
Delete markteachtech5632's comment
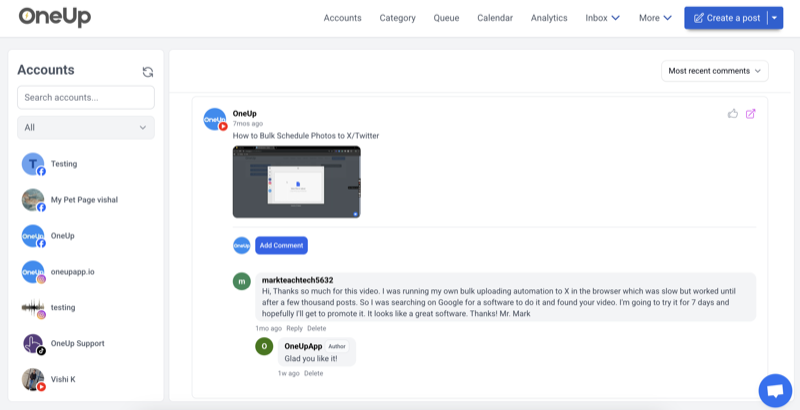316,328
